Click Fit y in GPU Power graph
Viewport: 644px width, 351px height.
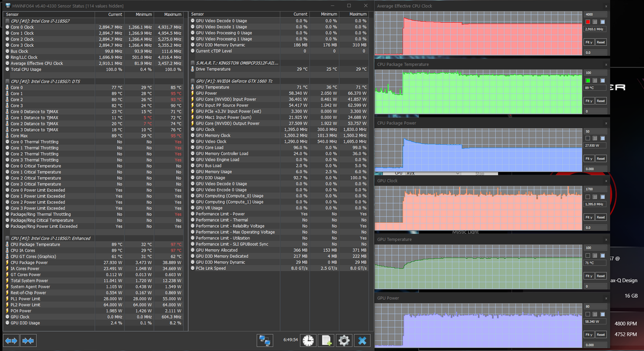(x=588, y=335)
